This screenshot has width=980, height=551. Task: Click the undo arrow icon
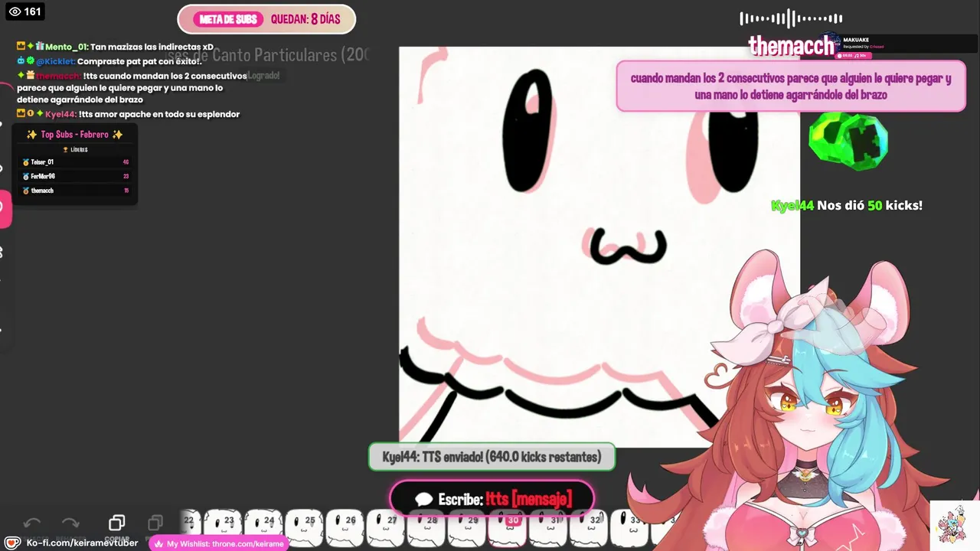pos(32,523)
